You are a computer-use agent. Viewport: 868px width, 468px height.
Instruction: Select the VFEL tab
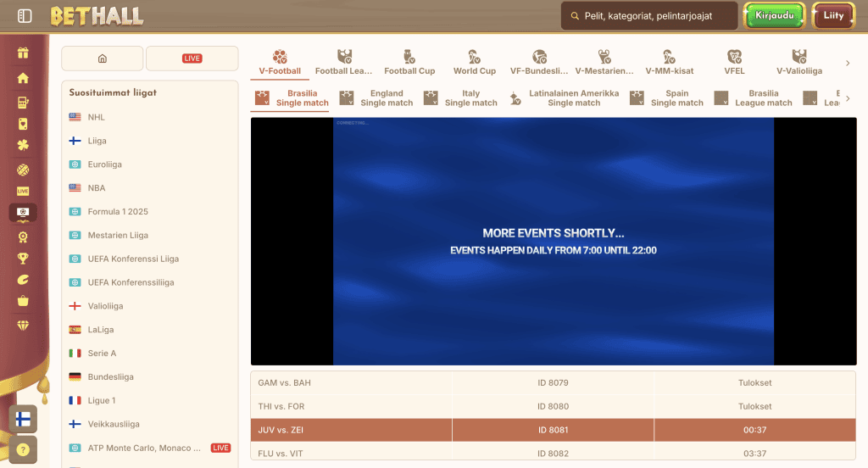734,63
